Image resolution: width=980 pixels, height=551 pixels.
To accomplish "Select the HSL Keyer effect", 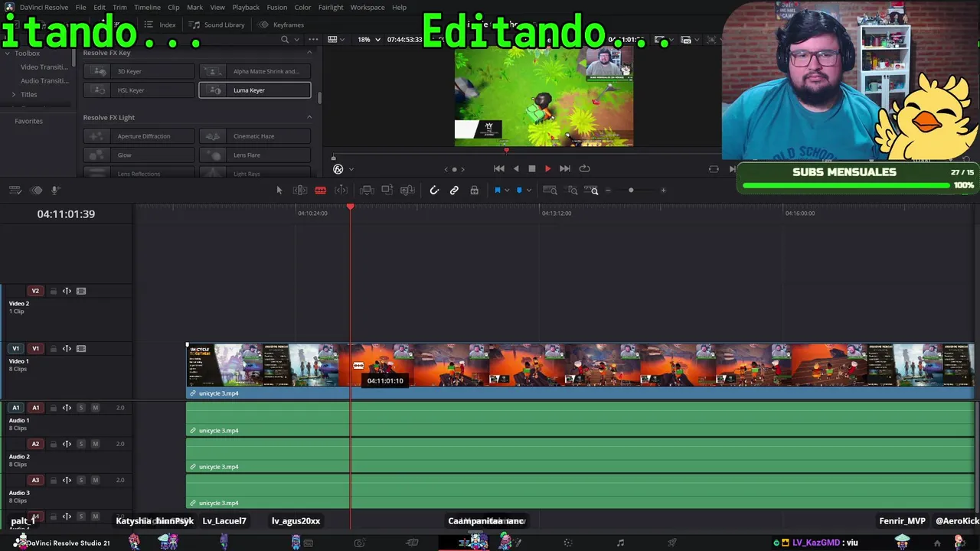I will 139,90.
